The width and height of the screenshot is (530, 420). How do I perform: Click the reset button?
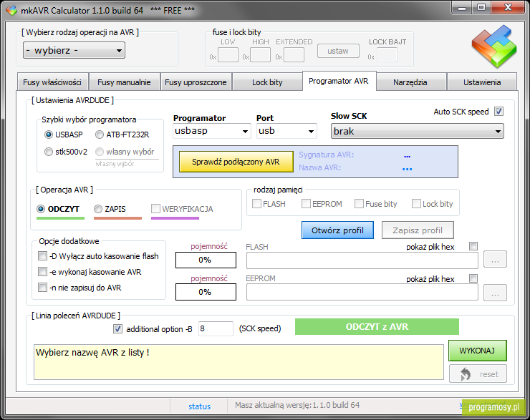click(x=478, y=373)
